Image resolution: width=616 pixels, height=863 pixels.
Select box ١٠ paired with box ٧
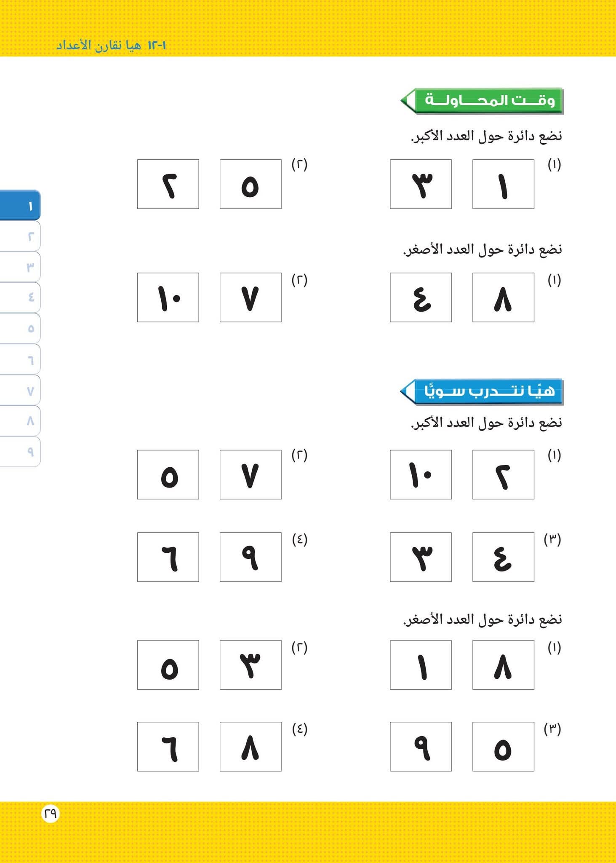point(168,297)
